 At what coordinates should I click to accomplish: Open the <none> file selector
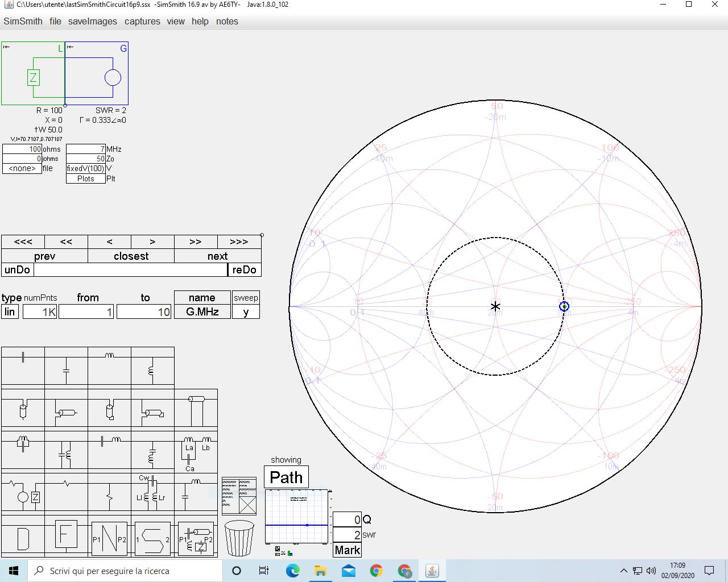click(x=22, y=168)
